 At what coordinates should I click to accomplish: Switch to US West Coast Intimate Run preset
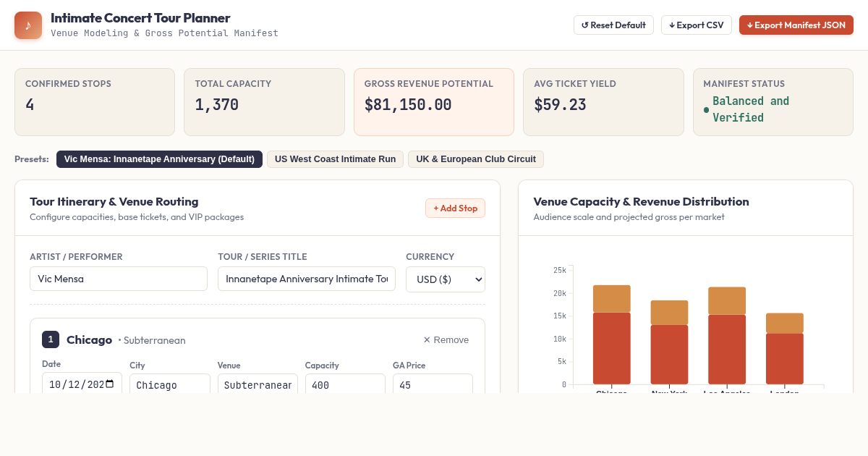point(335,159)
